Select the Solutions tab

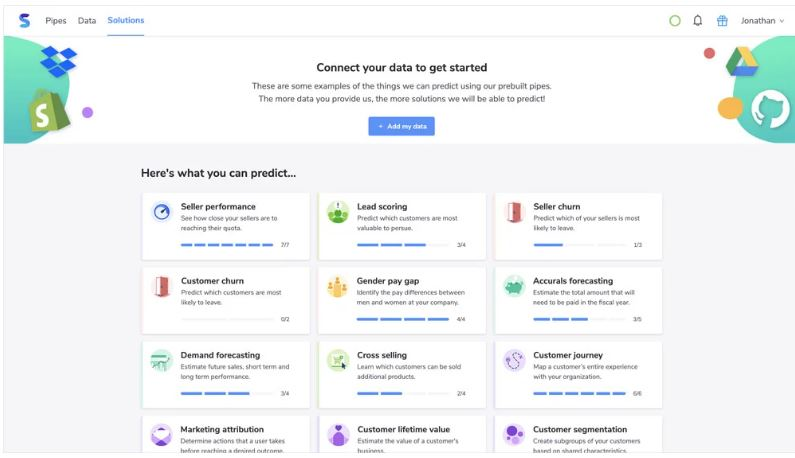pos(126,20)
